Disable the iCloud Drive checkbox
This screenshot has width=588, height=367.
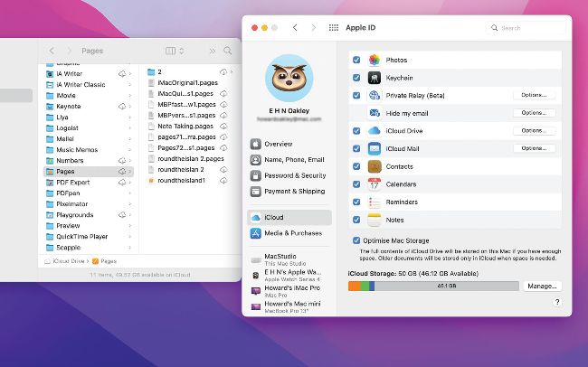pyautogui.click(x=356, y=131)
